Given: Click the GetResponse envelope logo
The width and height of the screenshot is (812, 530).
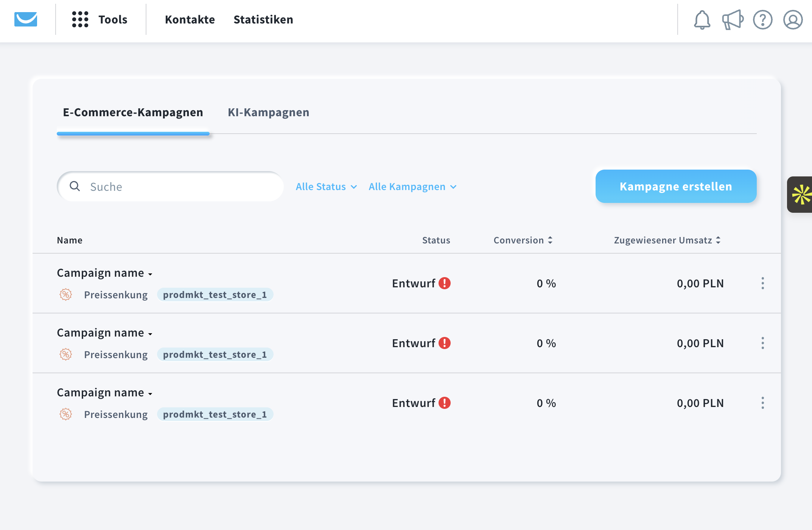Looking at the screenshot, I should pos(26,19).
